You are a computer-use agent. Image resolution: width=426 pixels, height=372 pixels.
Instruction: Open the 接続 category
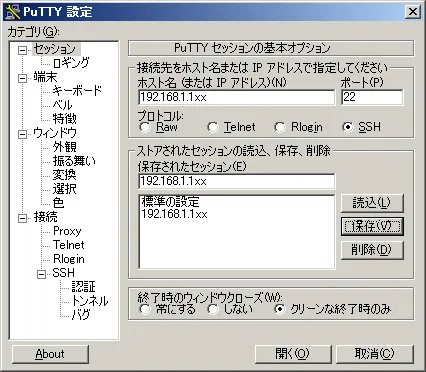45,217
